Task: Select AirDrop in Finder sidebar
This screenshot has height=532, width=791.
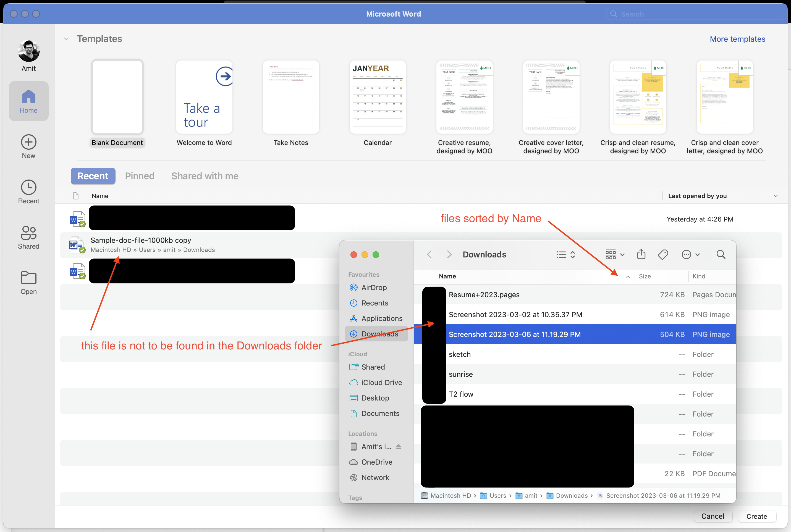Action: pyautogui.click(x=376, y=287)
